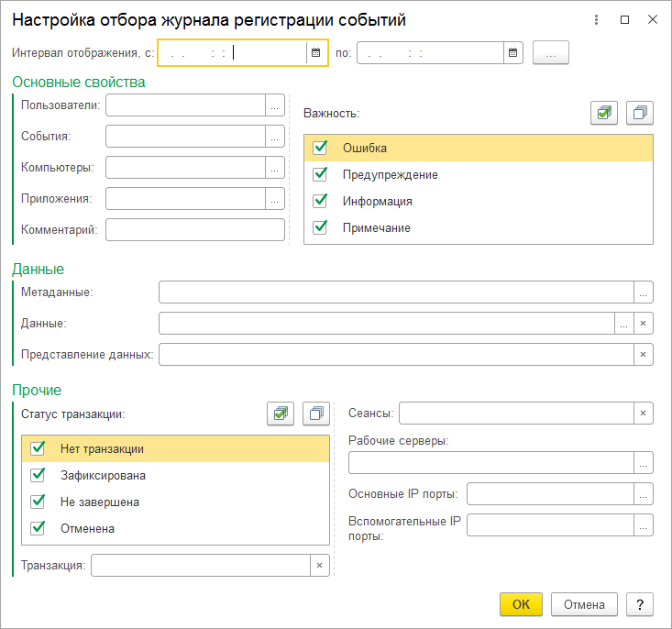This screenshot has width=672, height=629.
Task: Uncheck all importance levels icon
Action: click(639, 113)
